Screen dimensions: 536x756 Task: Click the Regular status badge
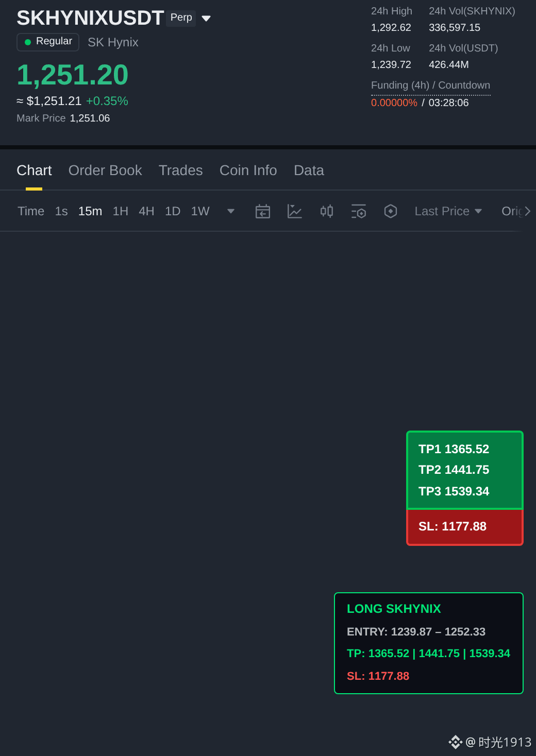pos(48,42)
